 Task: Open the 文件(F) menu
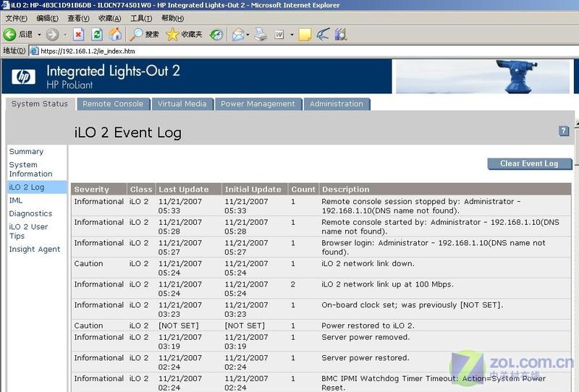[x=16, y=18]
